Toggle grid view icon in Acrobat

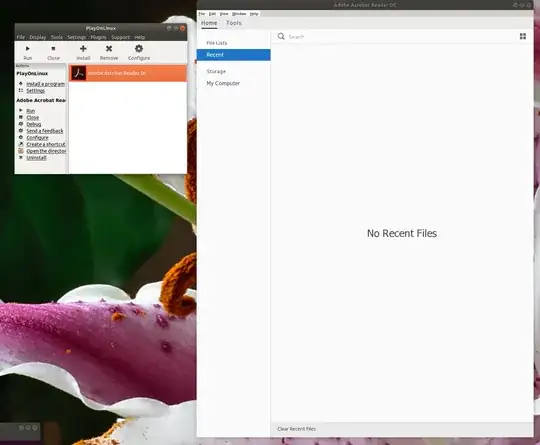click(x=523, y=36)
